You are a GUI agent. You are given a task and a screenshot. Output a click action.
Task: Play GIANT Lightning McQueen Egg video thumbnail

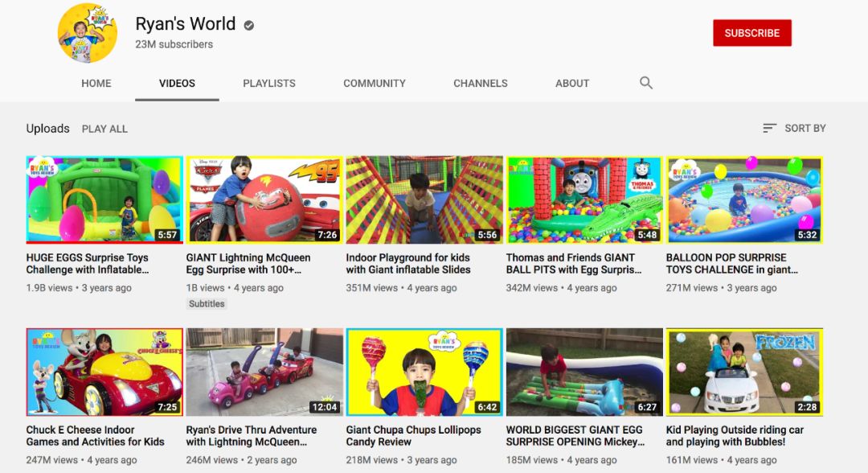point(264,200)
